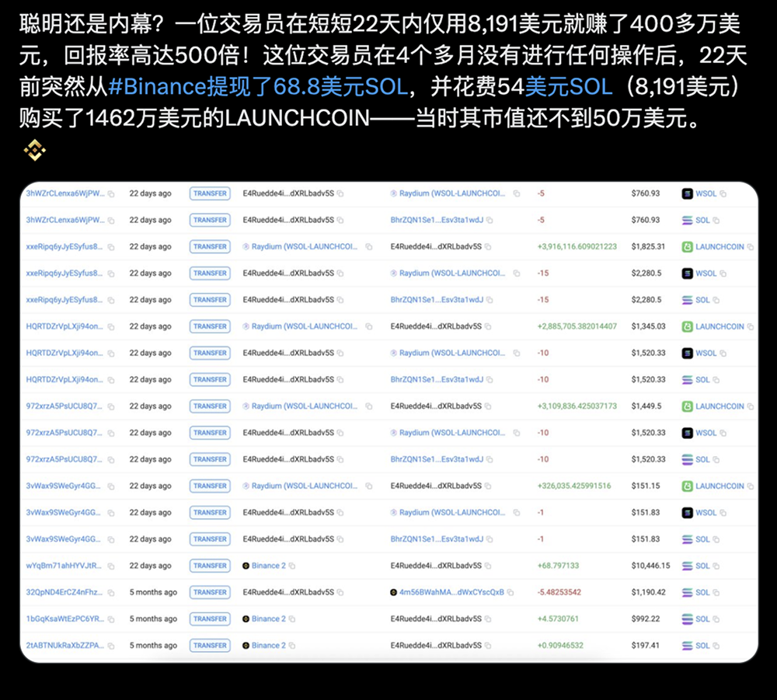Copy the 1bGqKsaWtEzPC6YR signature using its copy icon
The width and height of the screenshot is (777, 700).
[111, 619]
